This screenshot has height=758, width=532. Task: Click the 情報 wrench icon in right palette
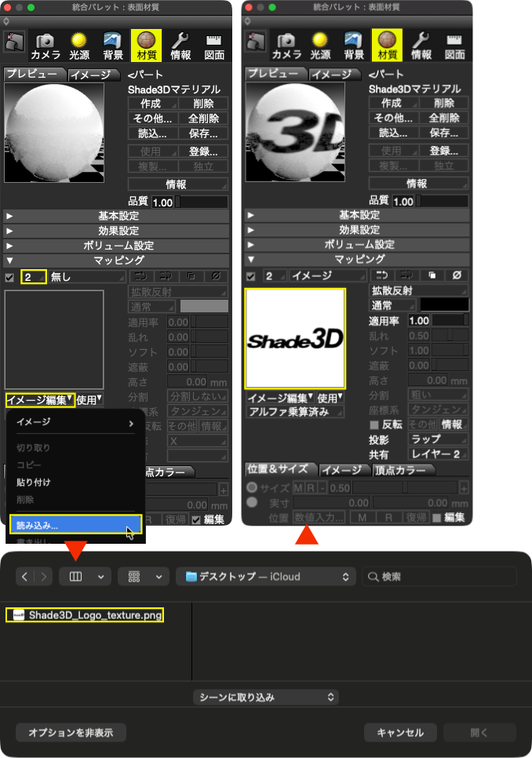421,46
